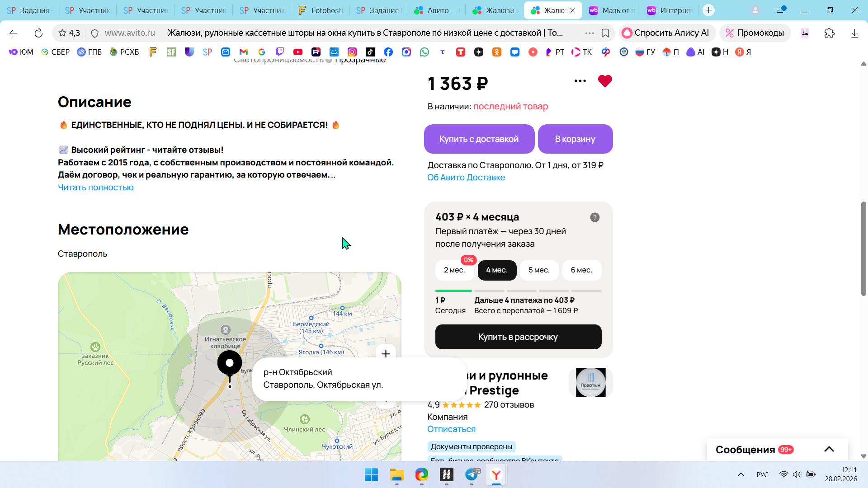This screenshot has width=868, height=488.
Task: Reload the page with the refresh icon
Action: coord(38,33)
